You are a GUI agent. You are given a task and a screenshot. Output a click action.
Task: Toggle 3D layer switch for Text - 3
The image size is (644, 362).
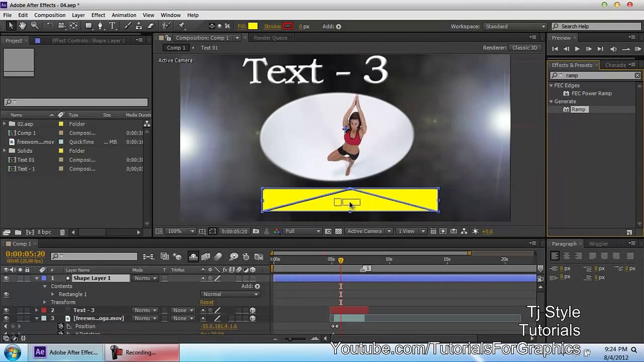pos(253,310)
